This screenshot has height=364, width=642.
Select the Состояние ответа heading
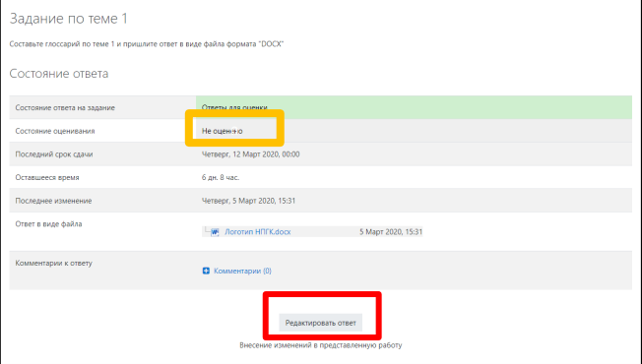[x=59, y=74]
